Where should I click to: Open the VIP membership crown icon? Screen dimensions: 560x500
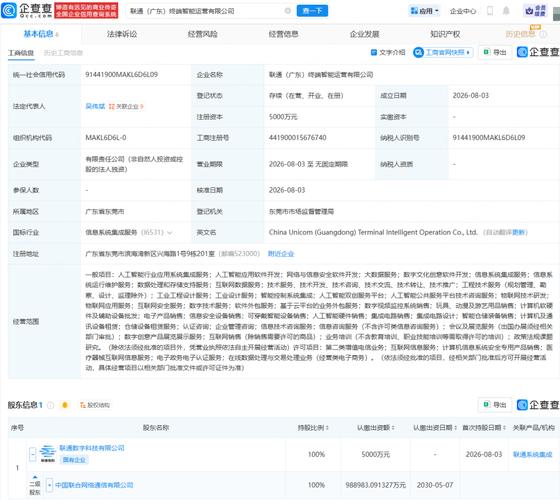(x=535, y=11)
